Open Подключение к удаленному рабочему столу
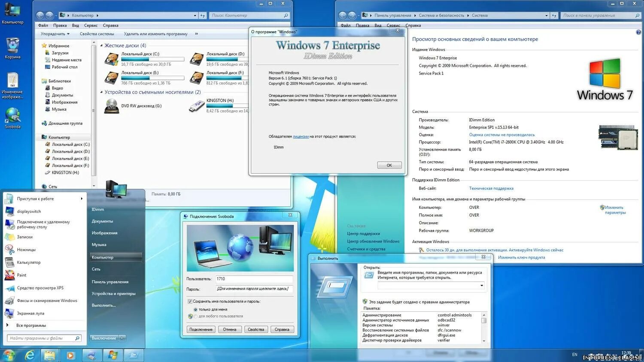The width and height of the screenshot is (644, 362). coord(43,224)
